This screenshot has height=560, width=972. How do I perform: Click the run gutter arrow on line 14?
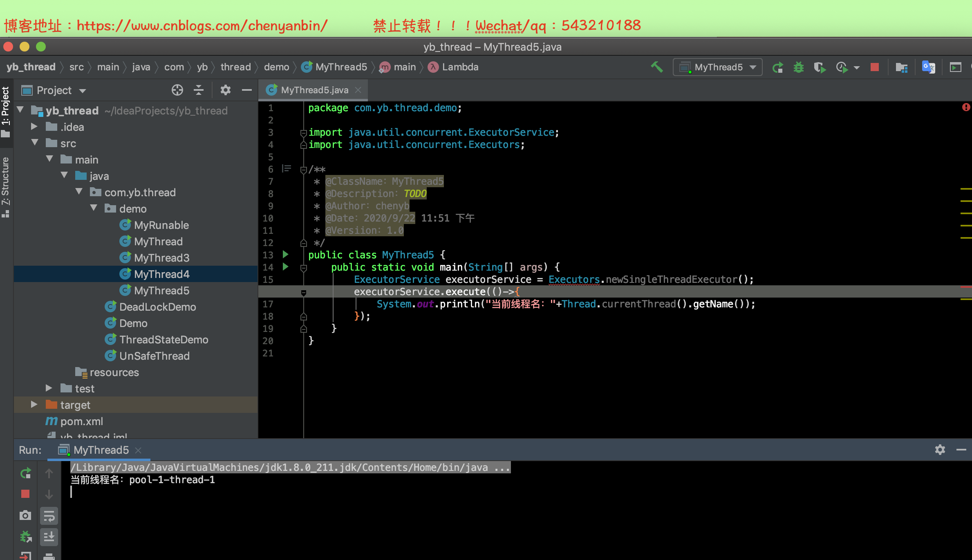[286, 267]
